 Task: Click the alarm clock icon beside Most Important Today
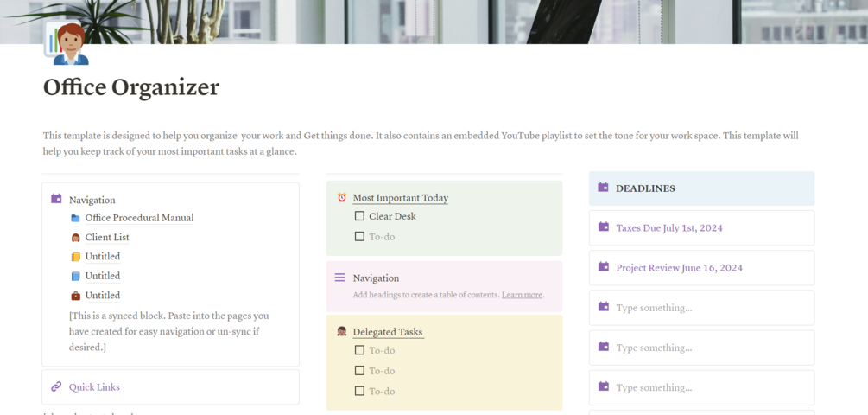point(341,198)
